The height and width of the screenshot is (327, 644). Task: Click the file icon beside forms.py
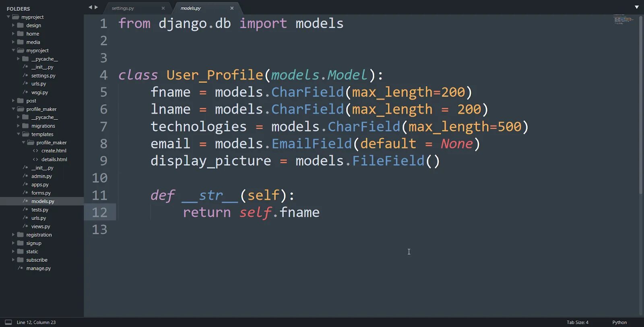(x=25, y=193)
